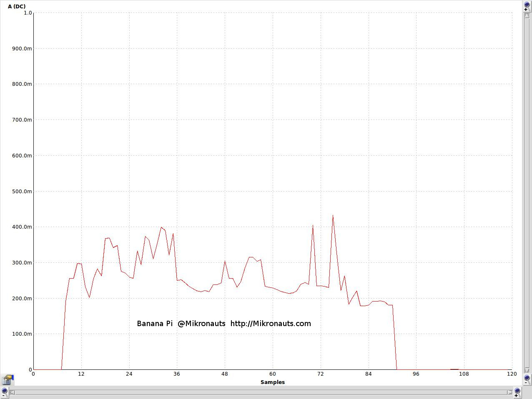Zoom out vertically with the right-side magnifier minus

point(527,379)
